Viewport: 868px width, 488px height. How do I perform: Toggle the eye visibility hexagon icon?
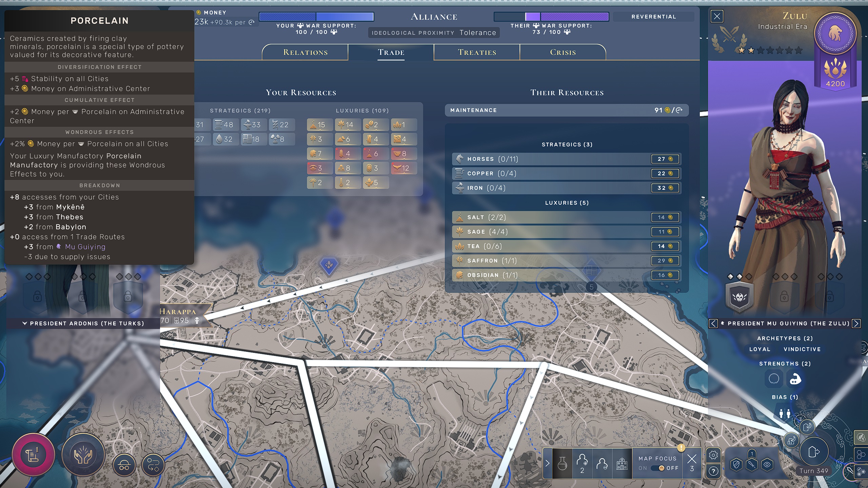tap(767, 464)
